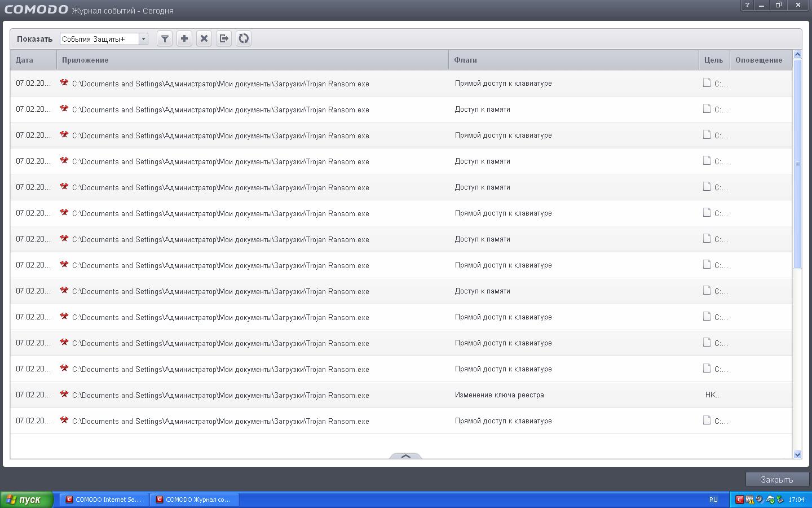Open the Показать event type dropdown
812x508 pixels.
[x=143, y=39]
